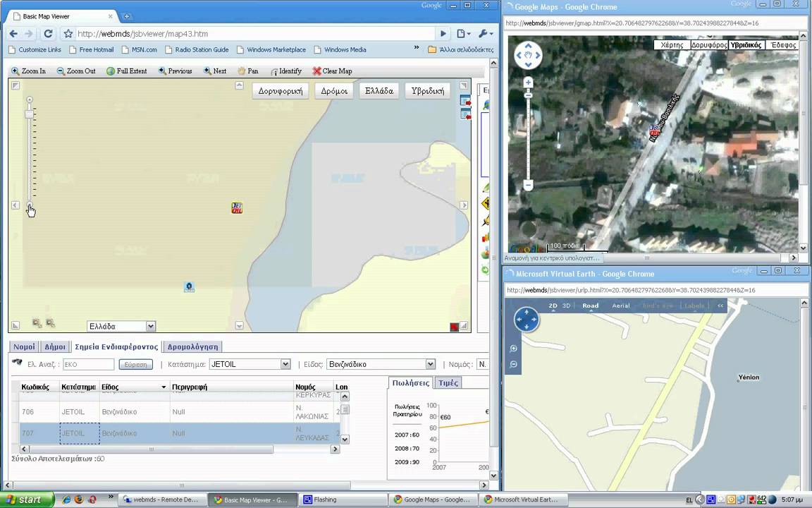Click top-right corner pan arrow on main map
Image resolution: width=812 pixels, height=508 pixels.
pyautogui.click(x=464, y=85)
